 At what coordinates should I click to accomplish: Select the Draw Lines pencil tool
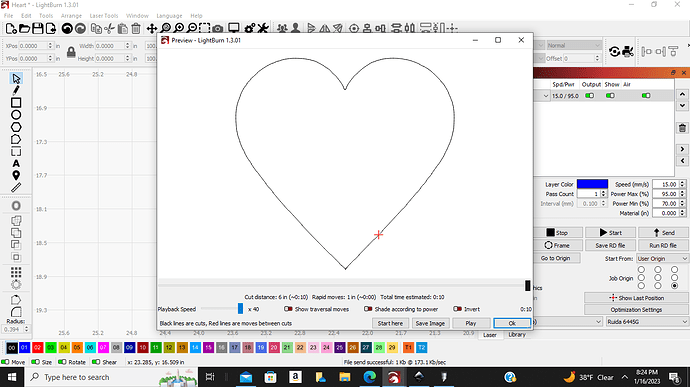click(16, 90)
